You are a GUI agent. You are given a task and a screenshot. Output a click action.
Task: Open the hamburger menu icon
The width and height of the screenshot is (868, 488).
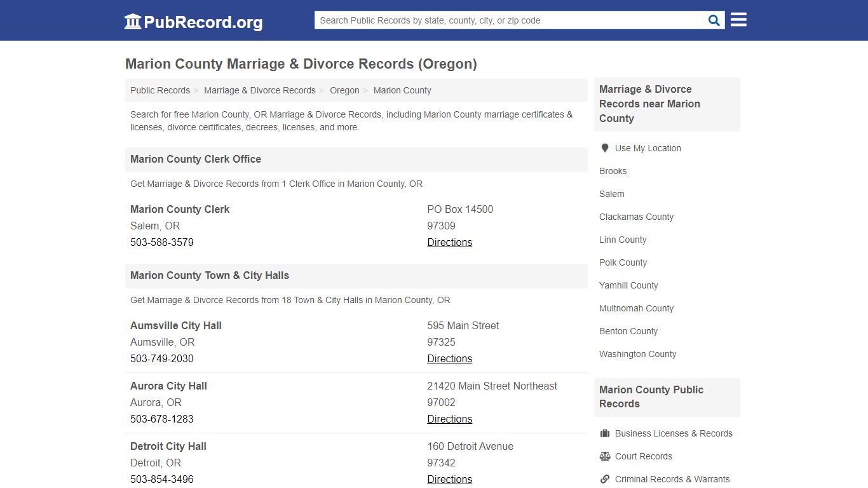(738, 20)
